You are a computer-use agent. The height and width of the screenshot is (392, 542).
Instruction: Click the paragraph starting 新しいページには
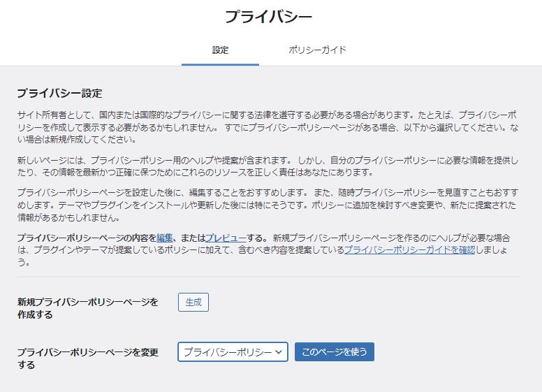268,166
